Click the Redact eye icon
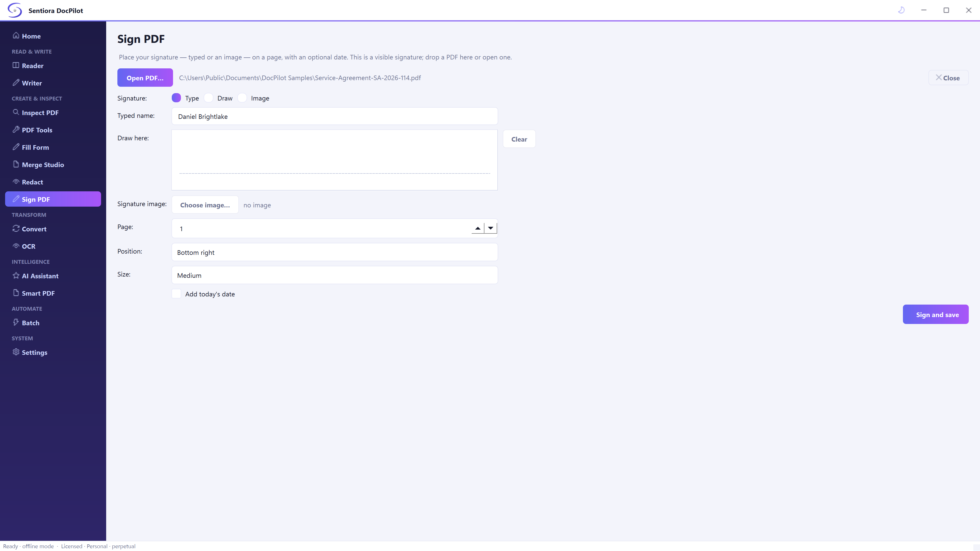 [x=16, y=181]
